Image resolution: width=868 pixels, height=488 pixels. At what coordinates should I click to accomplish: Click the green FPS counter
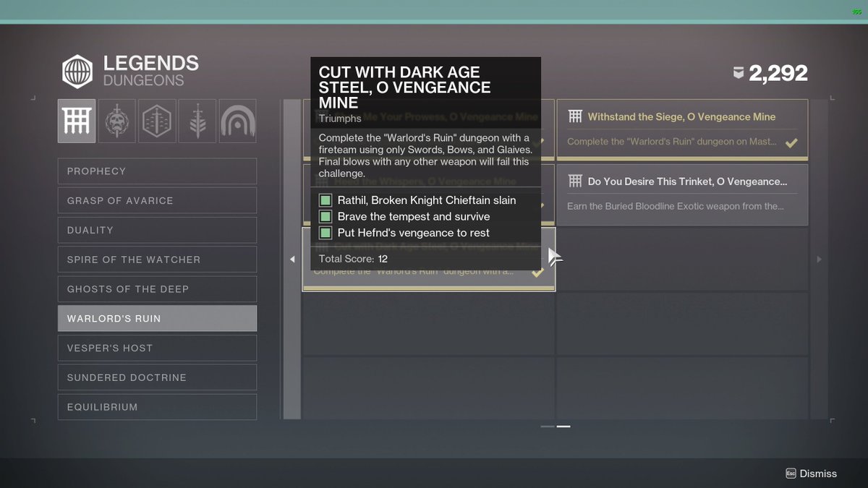click(858, 12)
